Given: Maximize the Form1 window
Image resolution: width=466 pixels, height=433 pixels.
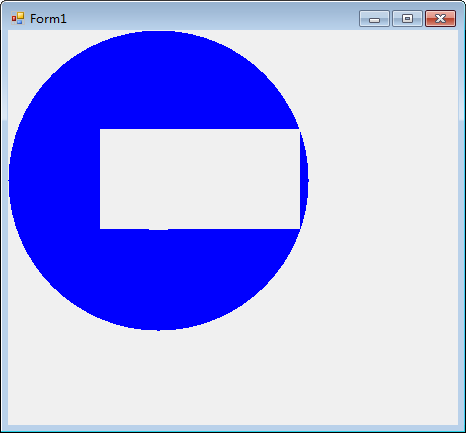Looking at the screenshot, I should [x=407, y=19].
